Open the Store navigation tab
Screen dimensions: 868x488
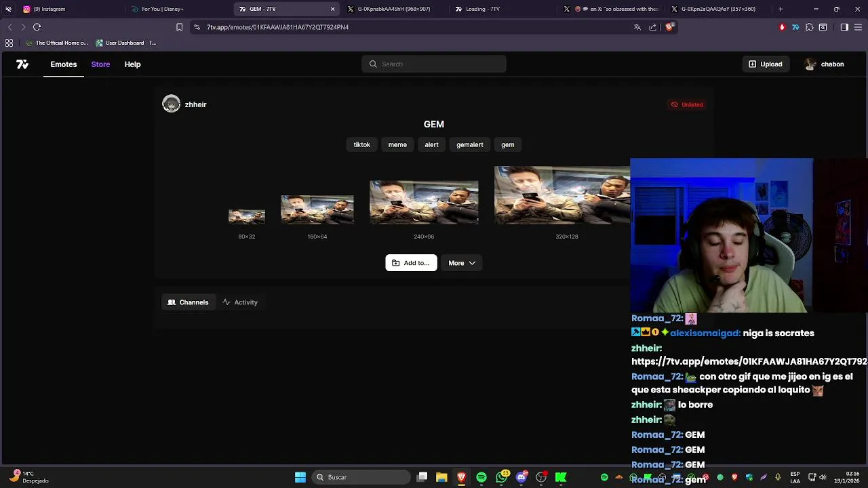tap(100, 64)
